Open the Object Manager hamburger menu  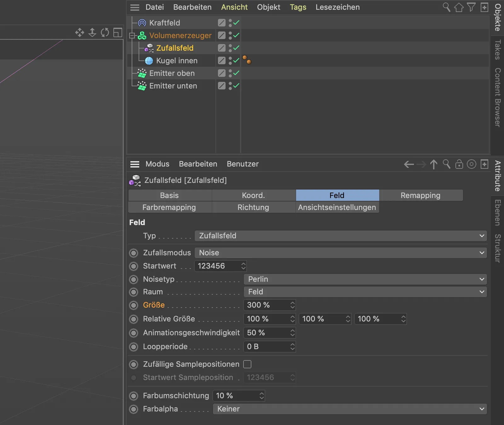pos(135,7)
